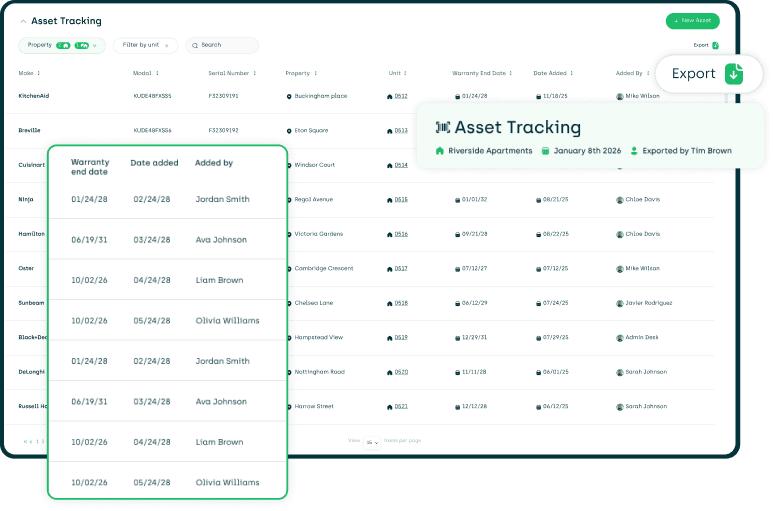
Task: Open unit 0514 link
Action: [x=401, y=165]
